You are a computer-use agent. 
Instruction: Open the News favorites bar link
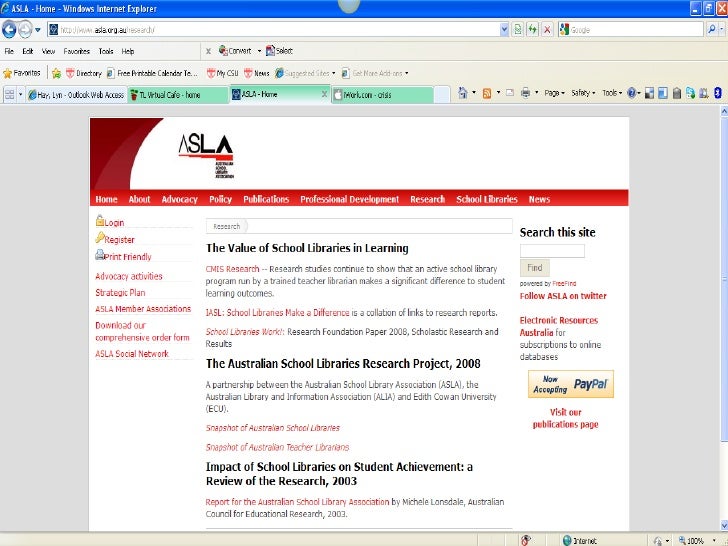(257, 73)
